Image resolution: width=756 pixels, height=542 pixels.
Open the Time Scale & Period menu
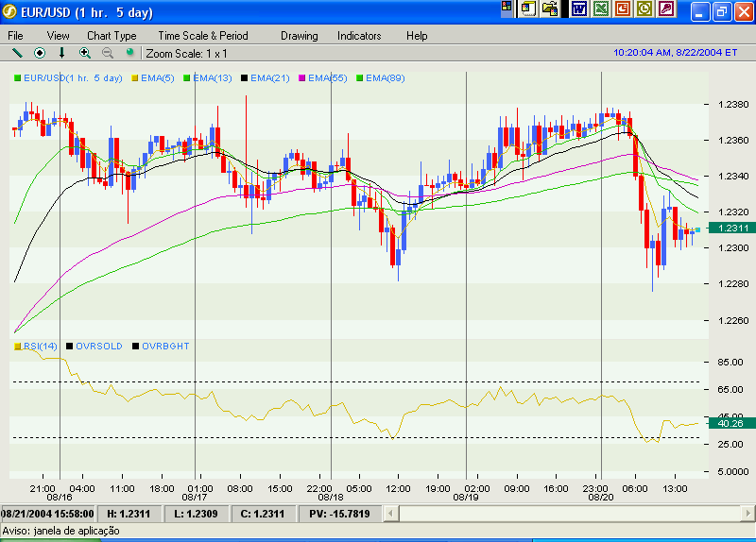click(x=203, y=36)
